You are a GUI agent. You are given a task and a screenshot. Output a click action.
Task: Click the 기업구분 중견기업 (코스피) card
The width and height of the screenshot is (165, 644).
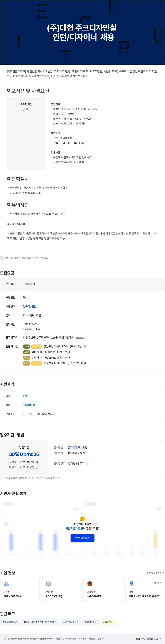pos(62,589)
